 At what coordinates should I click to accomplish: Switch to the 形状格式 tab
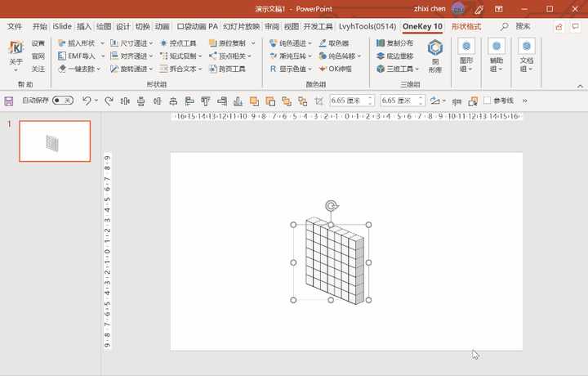(466, 26)
